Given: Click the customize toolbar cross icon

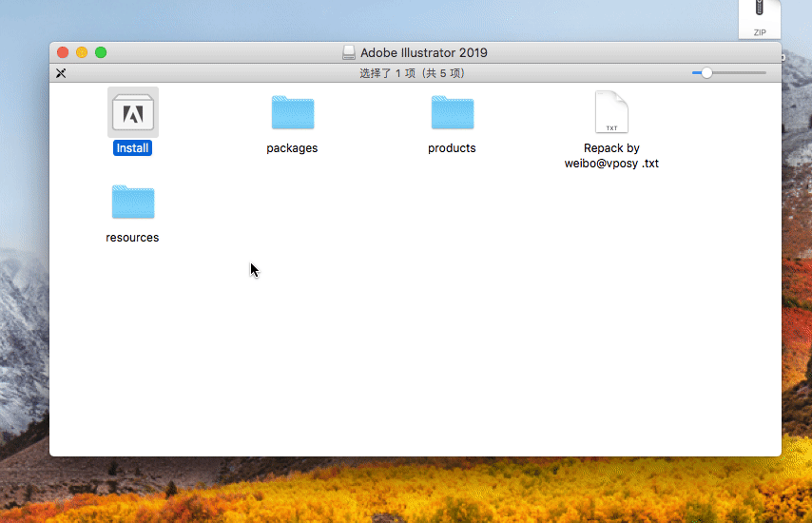Looking at the screenshot, I should click(61, 73).
